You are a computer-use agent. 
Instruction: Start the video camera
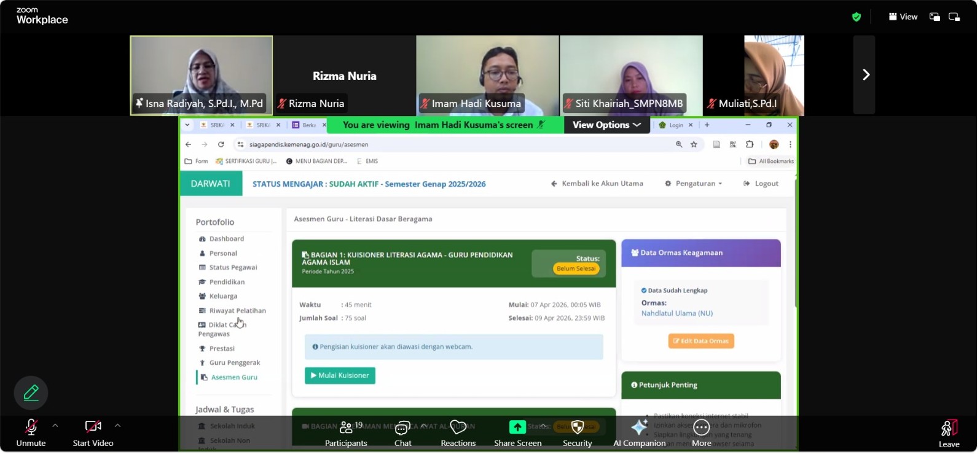click(93, 433)
